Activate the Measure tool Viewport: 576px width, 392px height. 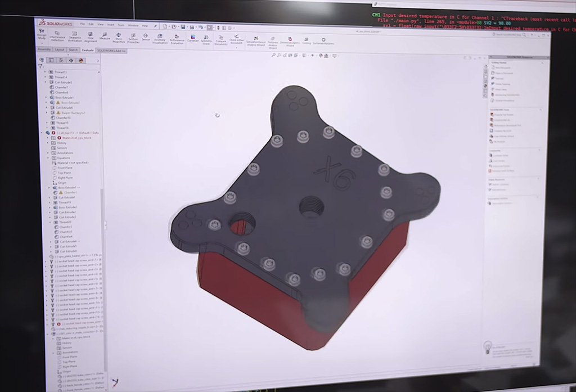[x=105, y=36]
